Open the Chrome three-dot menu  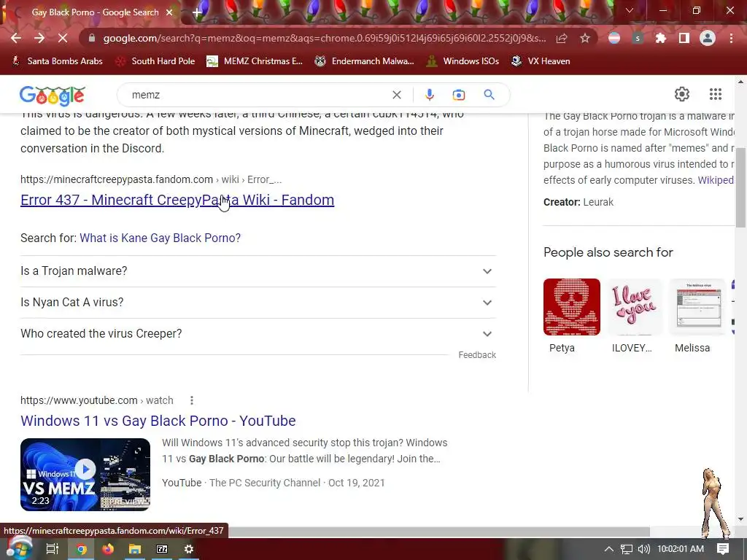(x=731, y=38)
